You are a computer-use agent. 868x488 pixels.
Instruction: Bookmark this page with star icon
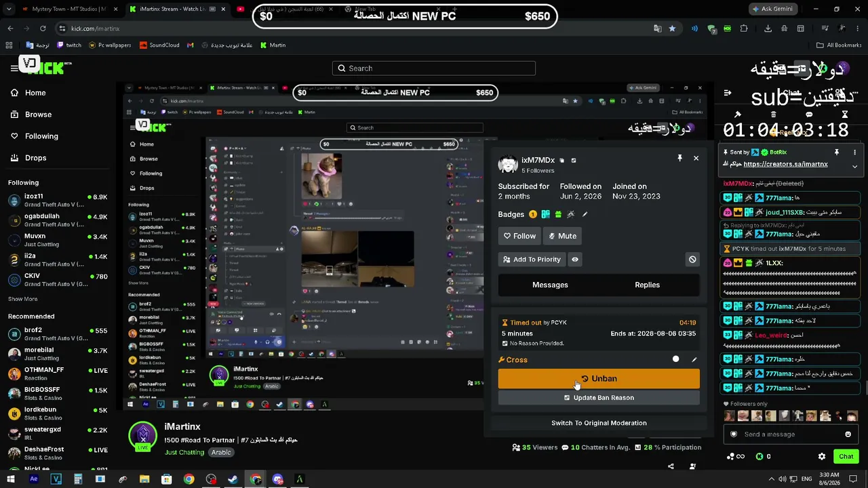point(672,28)
